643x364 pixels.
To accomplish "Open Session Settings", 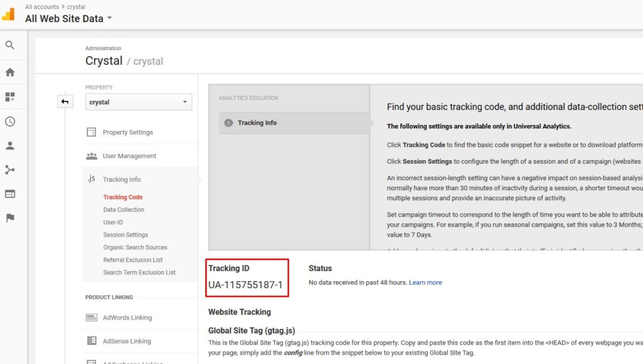I will coord(126,235).
